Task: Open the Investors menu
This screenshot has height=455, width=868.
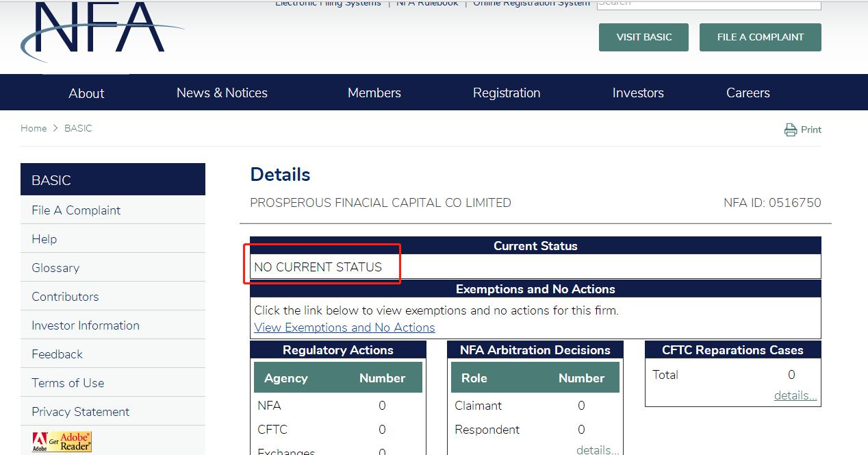Action: (638, 93)
